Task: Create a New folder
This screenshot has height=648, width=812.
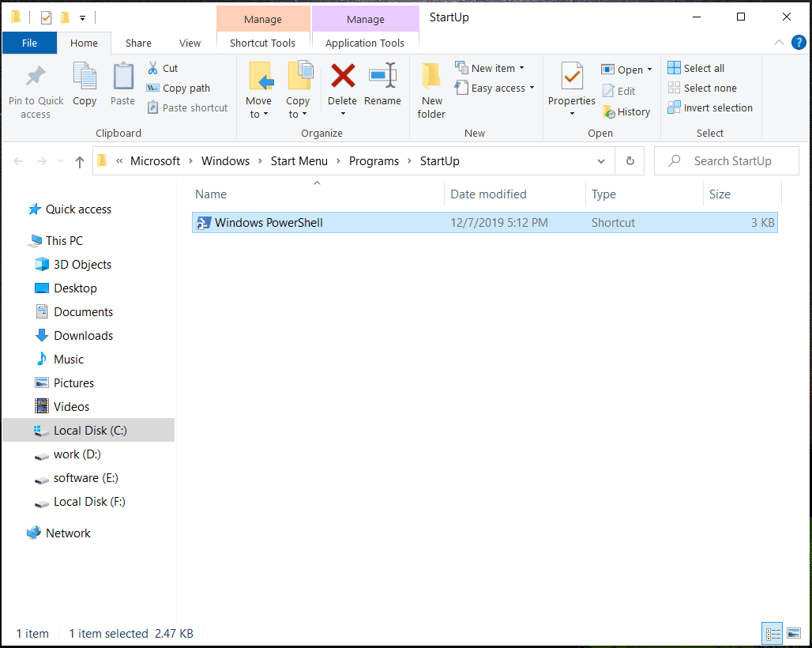Action: tap(431, 90)
